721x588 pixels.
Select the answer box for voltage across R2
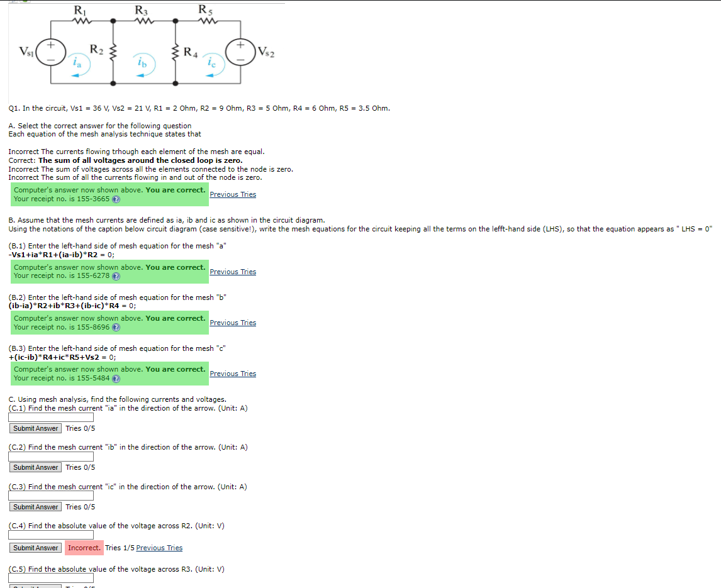tap(50, 535)
